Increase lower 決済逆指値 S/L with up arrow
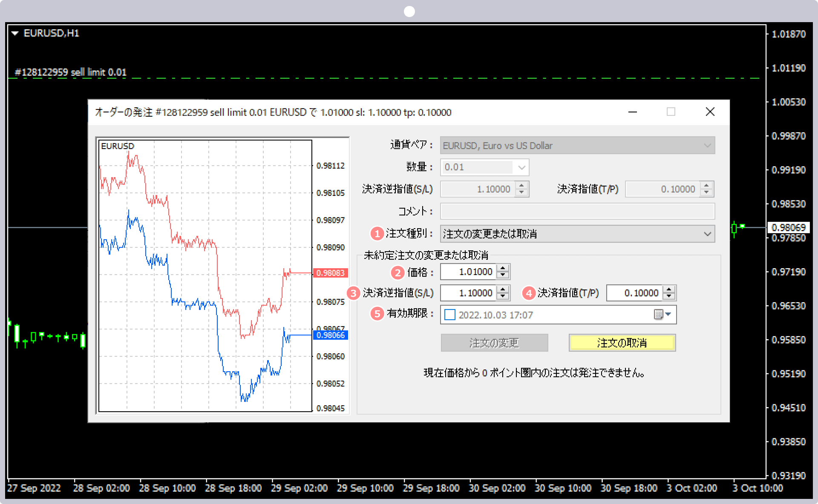 pos(503,289)
